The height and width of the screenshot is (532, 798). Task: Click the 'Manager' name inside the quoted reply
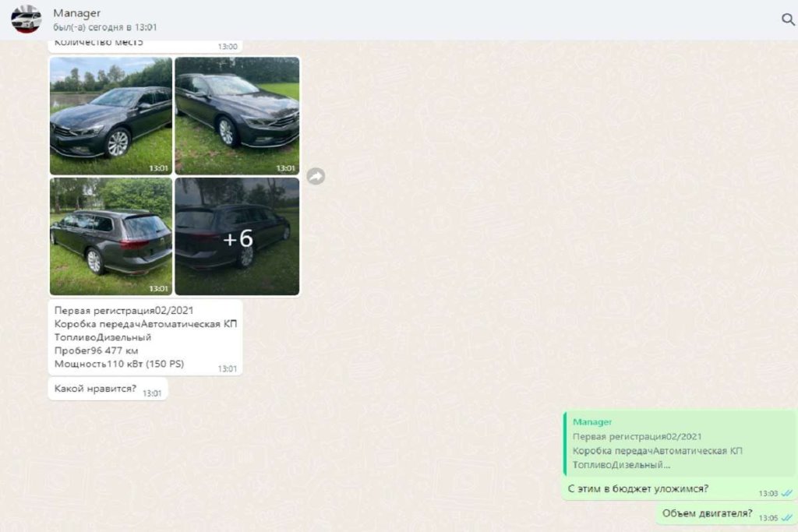pyautogui.click(x=592, y=422)
